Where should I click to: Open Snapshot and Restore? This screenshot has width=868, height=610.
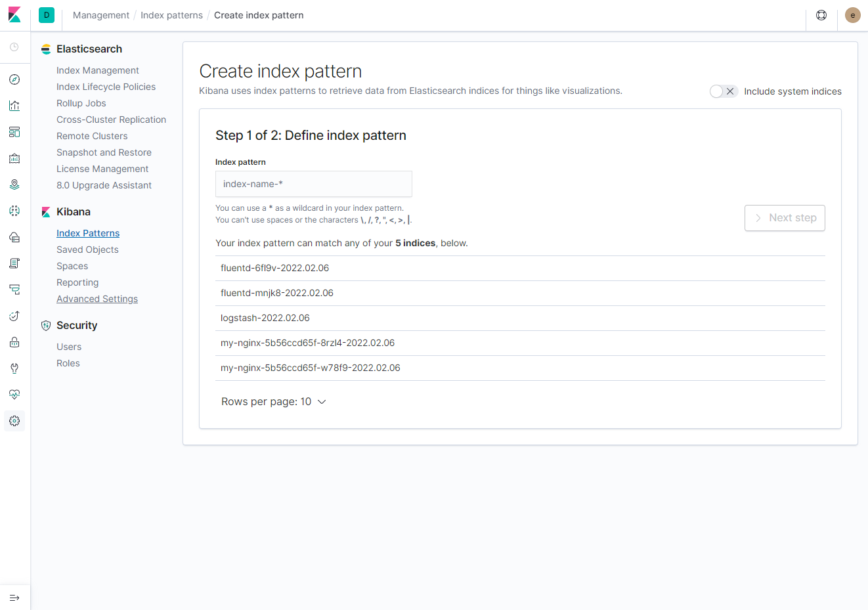[104, 152]
